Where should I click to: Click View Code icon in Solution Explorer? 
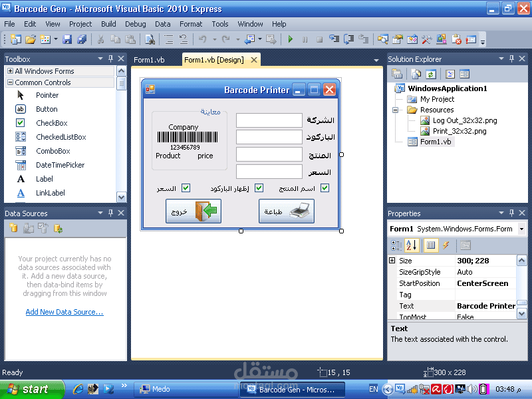(450, 74)
